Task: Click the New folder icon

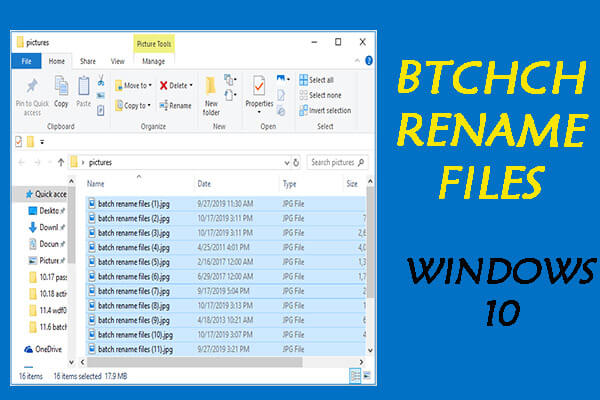Action: 210,85
